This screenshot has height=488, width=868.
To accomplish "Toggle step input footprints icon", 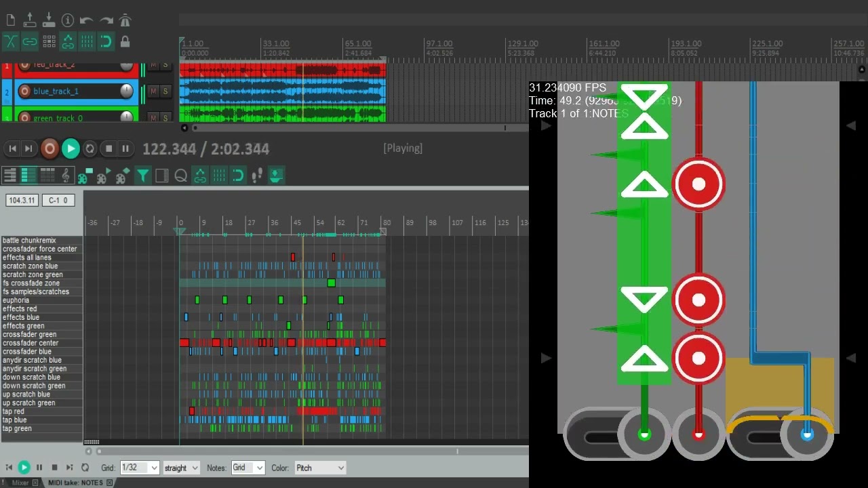I will click(x=256, y=176).
